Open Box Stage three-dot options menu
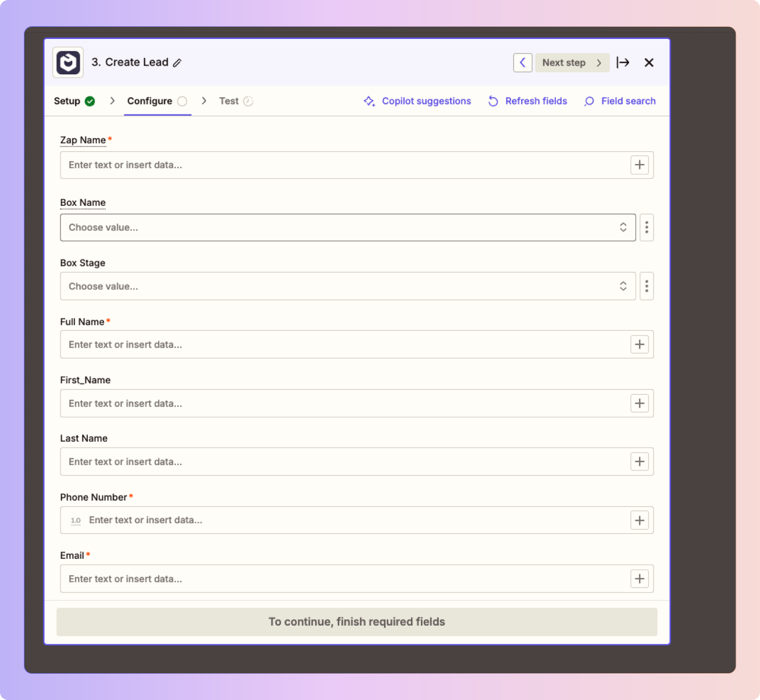 coord(647,286)
